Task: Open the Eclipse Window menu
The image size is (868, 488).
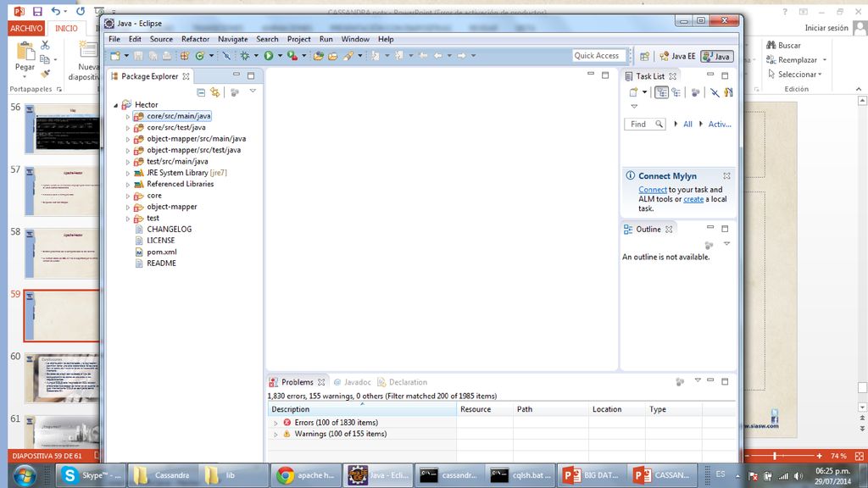Action: coord(355,39)
